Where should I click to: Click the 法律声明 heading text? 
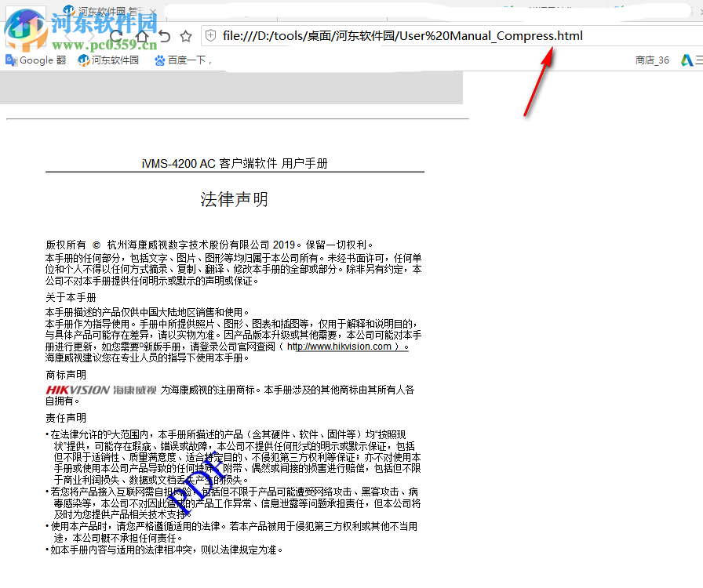tap(233, 199)
